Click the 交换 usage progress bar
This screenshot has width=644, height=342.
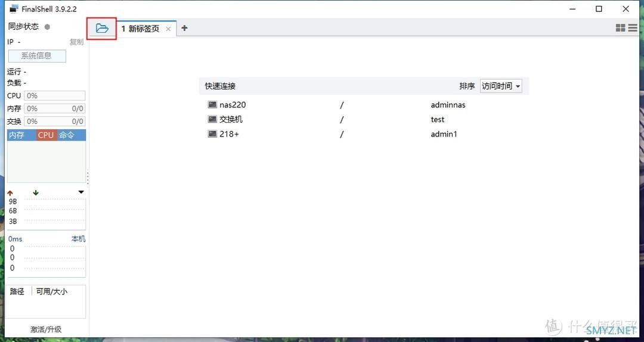click(x=55, y=121)
